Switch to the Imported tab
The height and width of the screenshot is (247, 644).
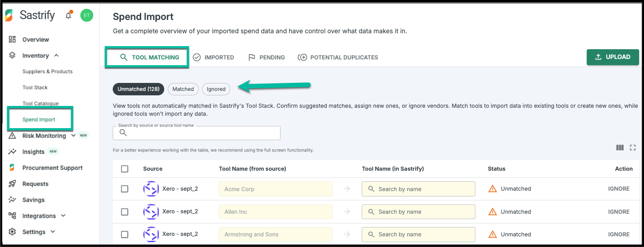[x=213, y=57]
